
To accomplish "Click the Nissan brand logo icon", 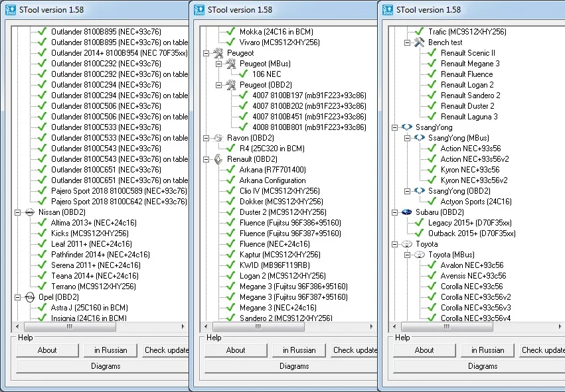I will (30, 212).
